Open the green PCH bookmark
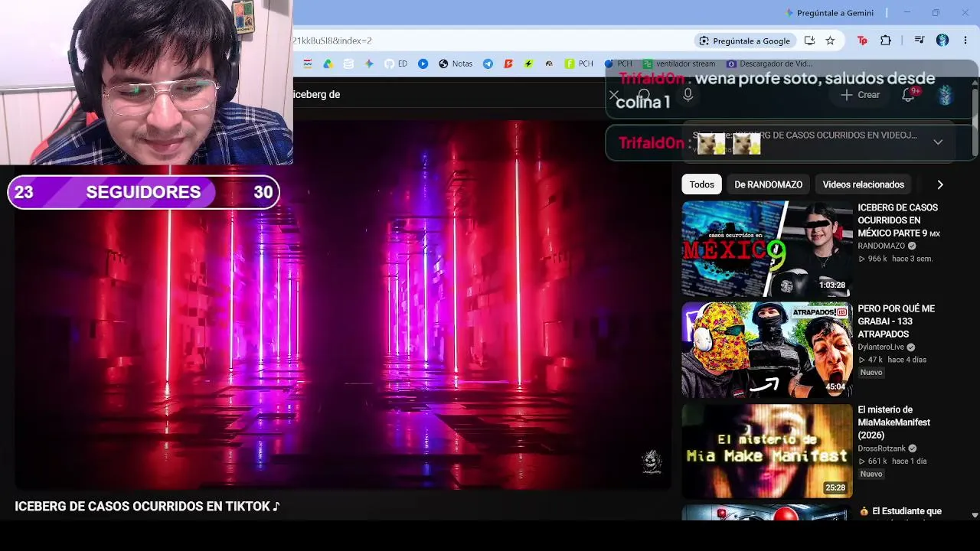Screen dimensions: 980x551 click(579, 64)
